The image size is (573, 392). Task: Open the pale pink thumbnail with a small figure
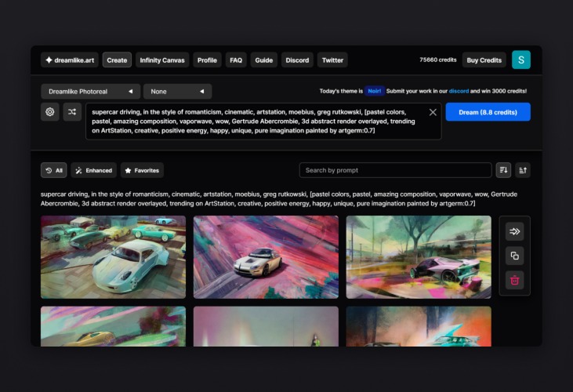point(266,326)
